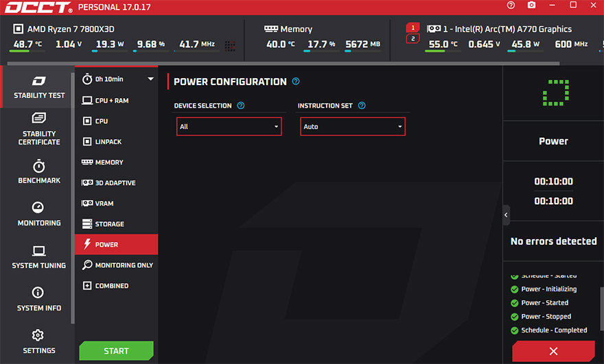Click the GPU clock 600 MHz reading
Image resolution: width=604 pixels, height=364 pixels.
571,45
